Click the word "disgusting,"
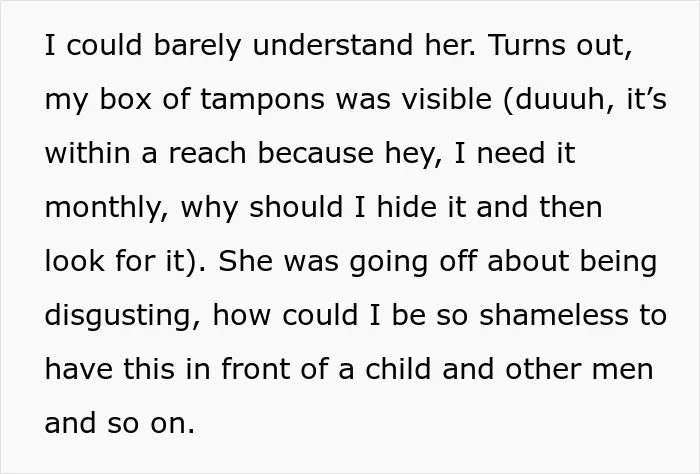700x474 pixels. (123, 316)
